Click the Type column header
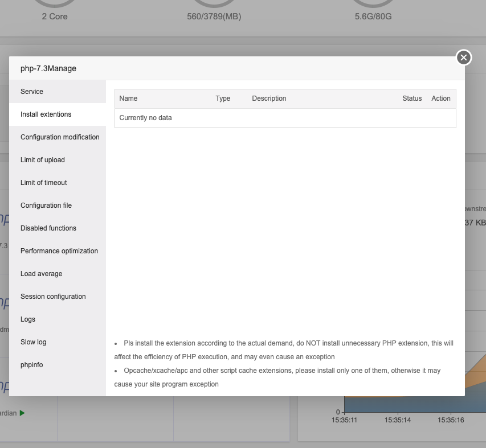 (223, 98)
